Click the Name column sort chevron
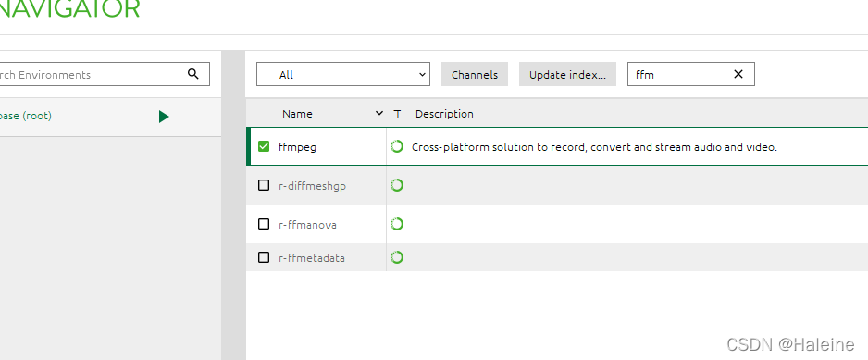This screenshot has width=868, height=360. pyautogui.click(x=379, y=113)
